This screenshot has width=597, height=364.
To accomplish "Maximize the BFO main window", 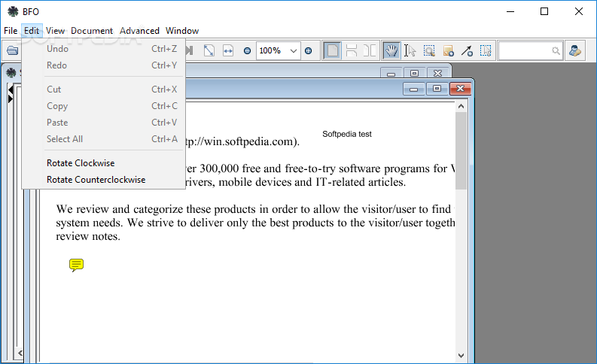I will tap(544, 11).
